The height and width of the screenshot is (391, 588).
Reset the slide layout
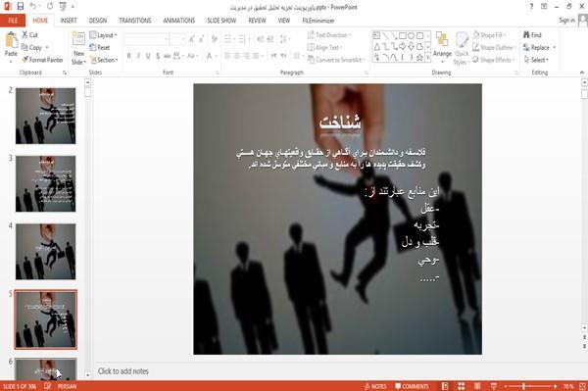click(100, 47)
